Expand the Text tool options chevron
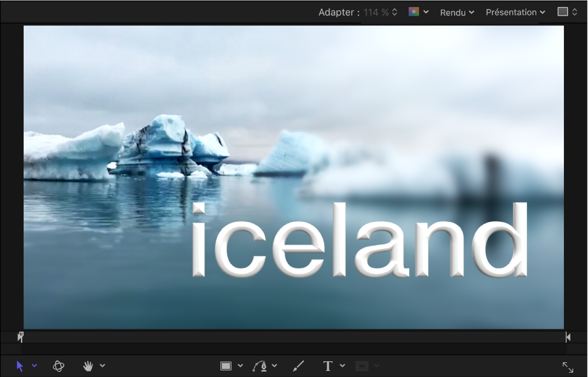Viewport: 588px width, 377px height. 342,366
